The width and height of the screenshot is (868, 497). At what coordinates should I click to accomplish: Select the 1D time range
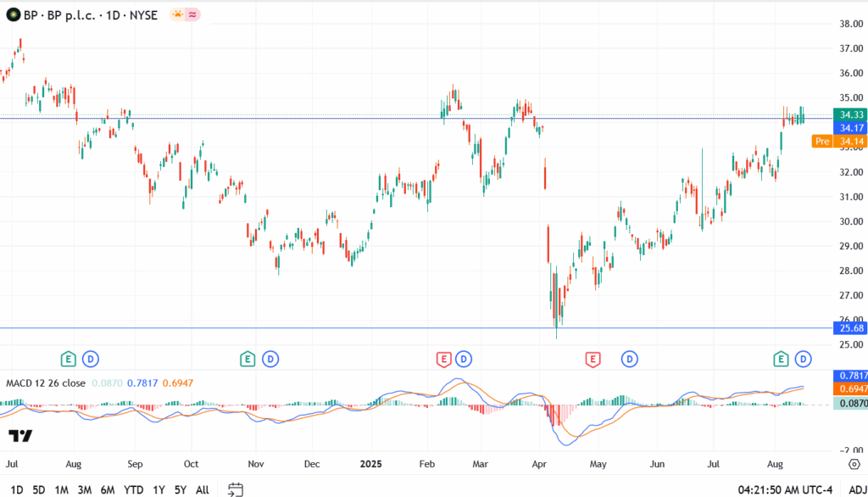point(16,489)
